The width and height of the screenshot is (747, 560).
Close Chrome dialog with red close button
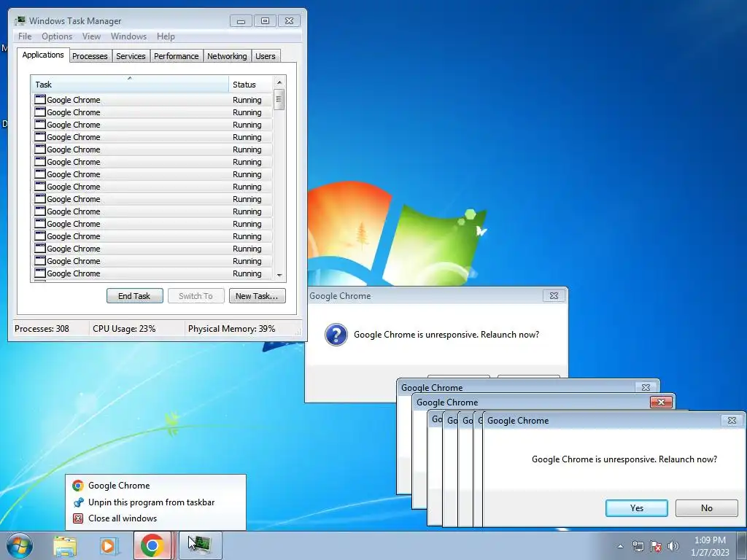click(661, 402)
